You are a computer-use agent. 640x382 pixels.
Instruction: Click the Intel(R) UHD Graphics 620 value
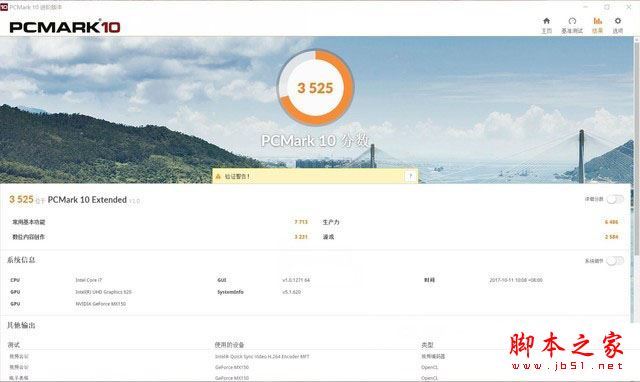[103, 292]
